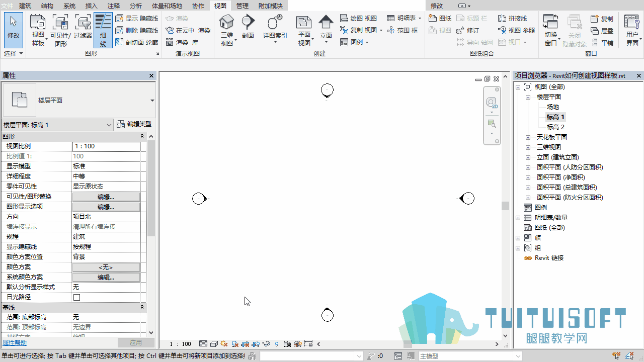The image size is (644, 362).
Task: Click 范围框 scope box tool
Action: [x=403, y=30]
